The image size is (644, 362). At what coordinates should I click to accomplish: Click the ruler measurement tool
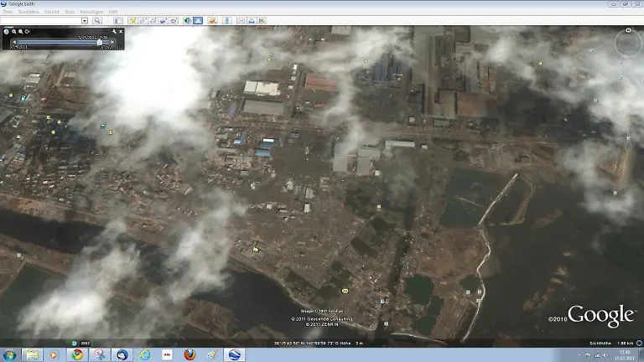[x=226, y=20]
